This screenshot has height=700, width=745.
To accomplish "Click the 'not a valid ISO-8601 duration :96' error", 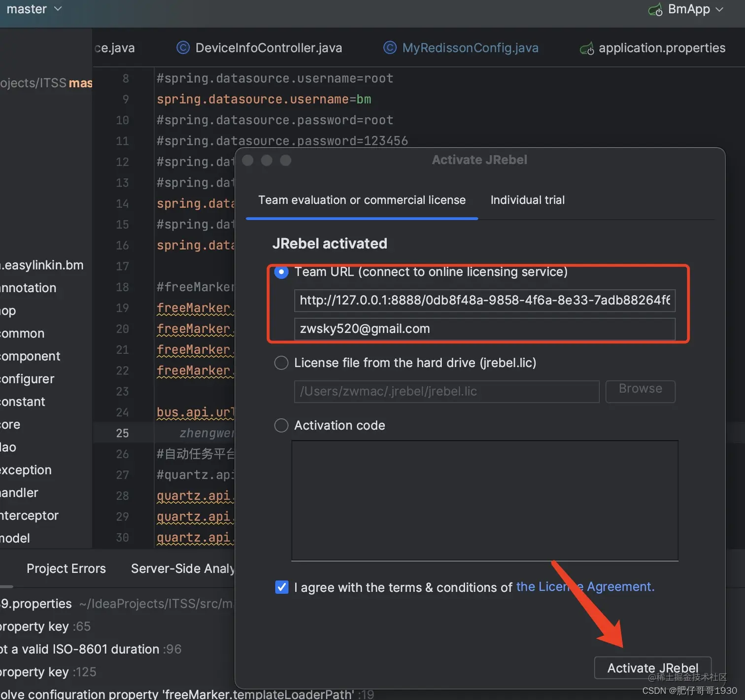I will [91, 649].
